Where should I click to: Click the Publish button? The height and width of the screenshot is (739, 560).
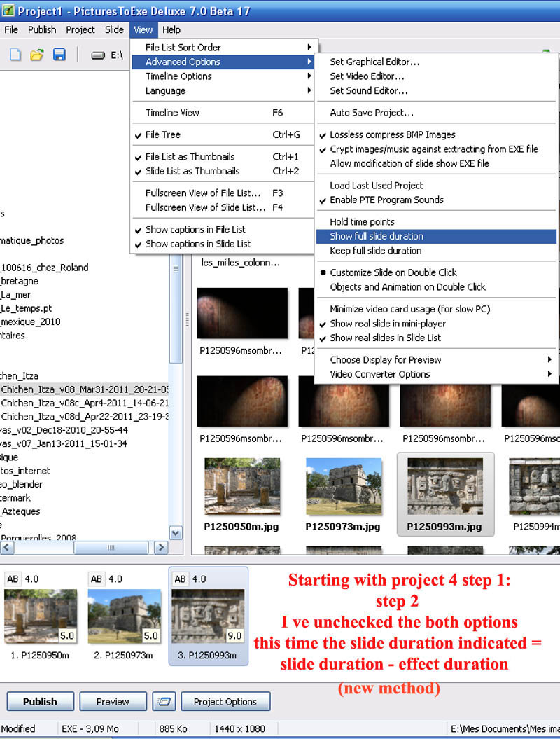[x=40, y=701]
